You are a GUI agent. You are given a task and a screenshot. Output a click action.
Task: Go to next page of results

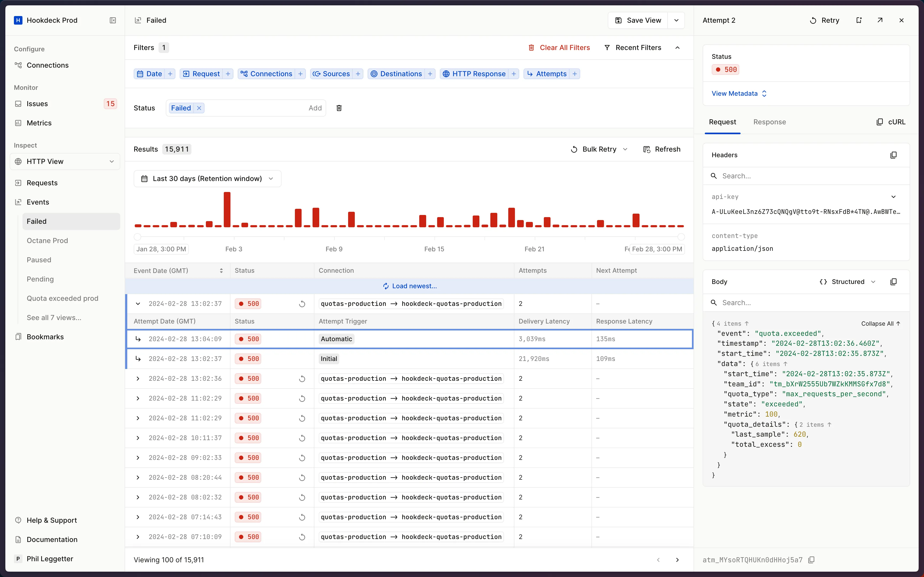(x=677, y=559)
